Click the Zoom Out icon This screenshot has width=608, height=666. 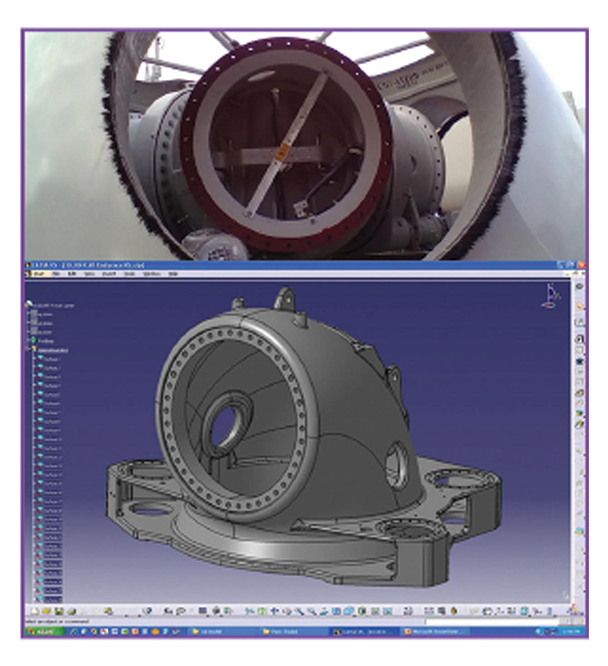pos(311,611)
